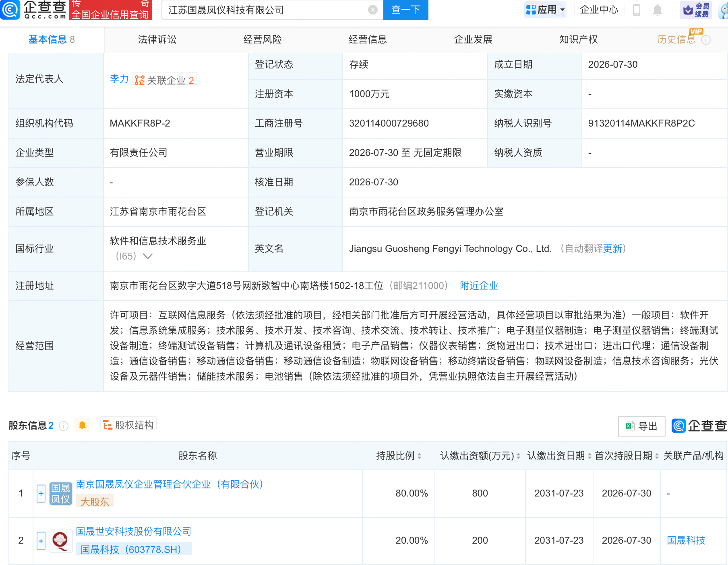Click the info icon next to 股东信息
728x565 pixels.
click(x=64, y=426)
